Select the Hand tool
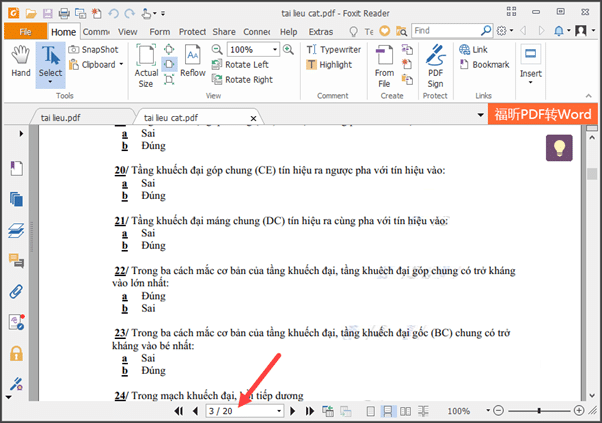The height and width of the screenshot is (423, 602). (20, 62)
